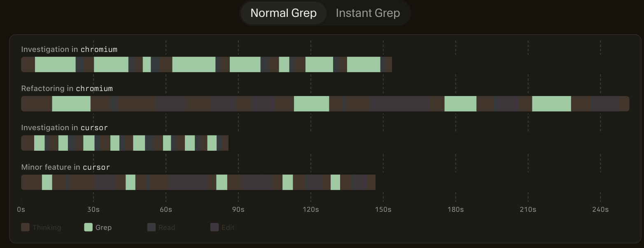Screen dimensions: 644x248
Task: Click the "Refactoring in chromium" row label
Action: [67, 89]
